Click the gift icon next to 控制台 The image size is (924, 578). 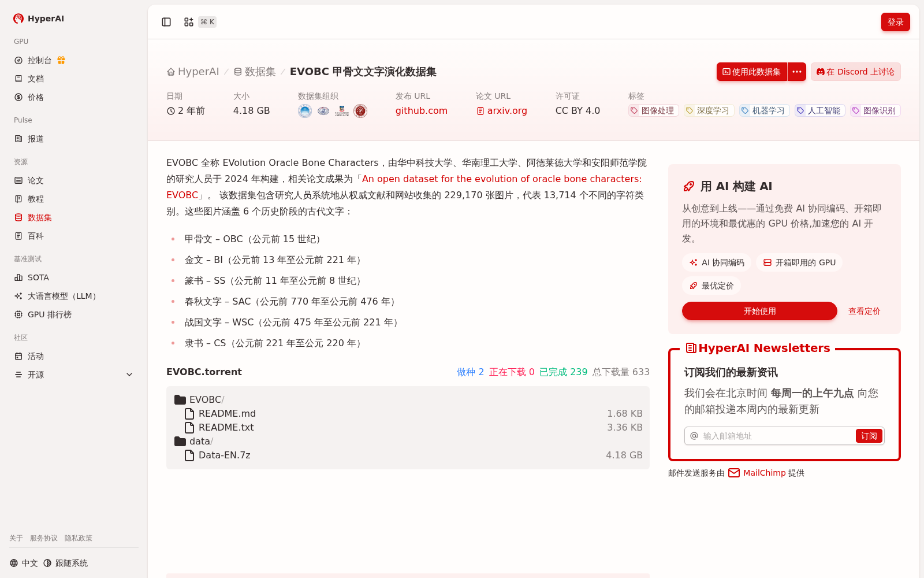[61, 60]
